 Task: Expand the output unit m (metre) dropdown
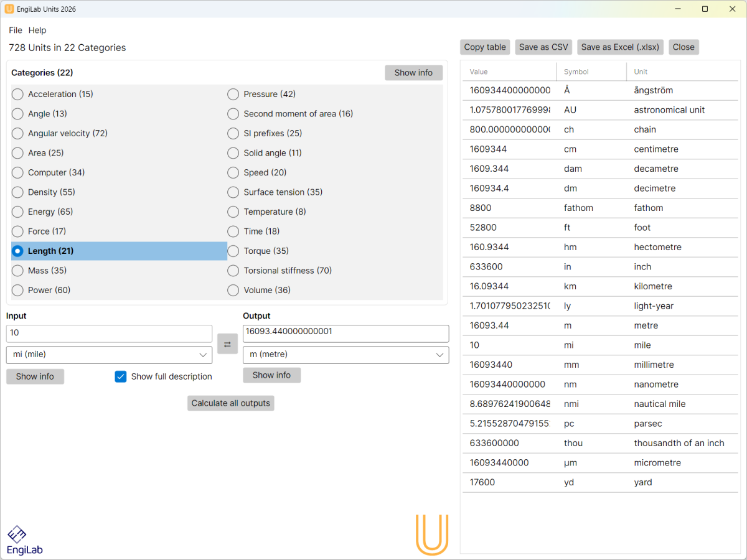(x=345, y=355)
